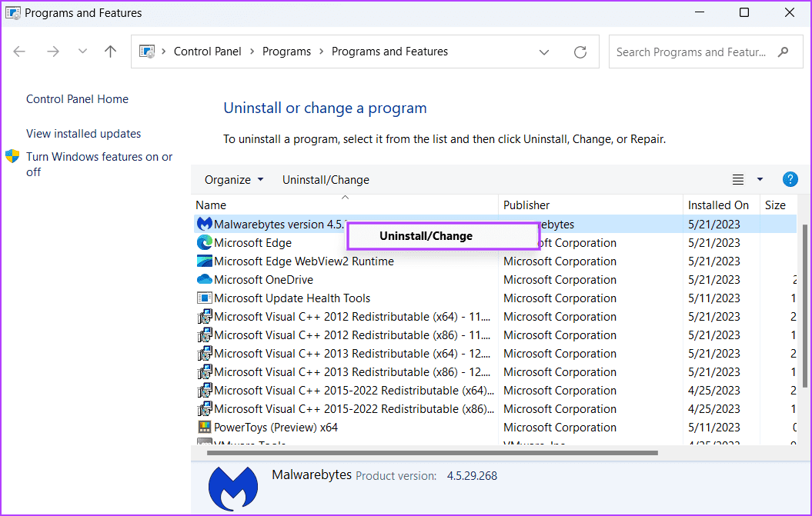Viewport: 812px width, 516px height.
Task: Click the search magnifier icon
Action: pyautogui.click(x=783, y=52)
